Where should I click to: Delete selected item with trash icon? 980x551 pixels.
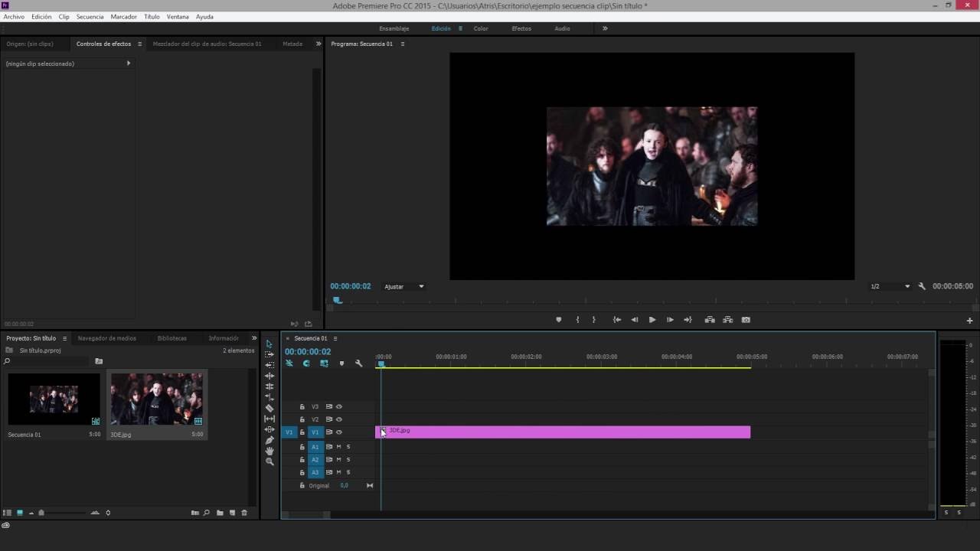(x=244, y=513)
